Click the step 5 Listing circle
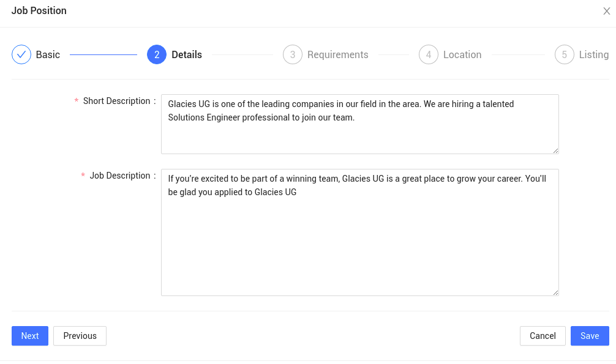Screen dimensions: 616x364 point(565,54)
